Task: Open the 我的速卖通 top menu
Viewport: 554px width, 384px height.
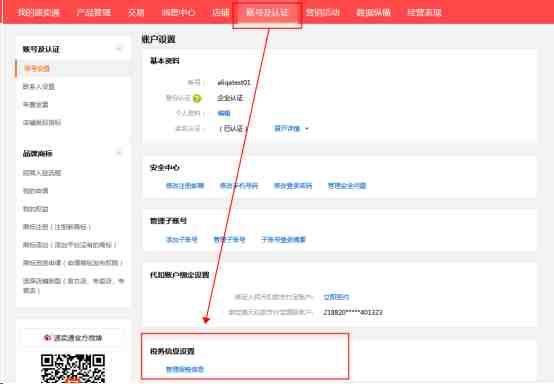Action: pos(38,12)
